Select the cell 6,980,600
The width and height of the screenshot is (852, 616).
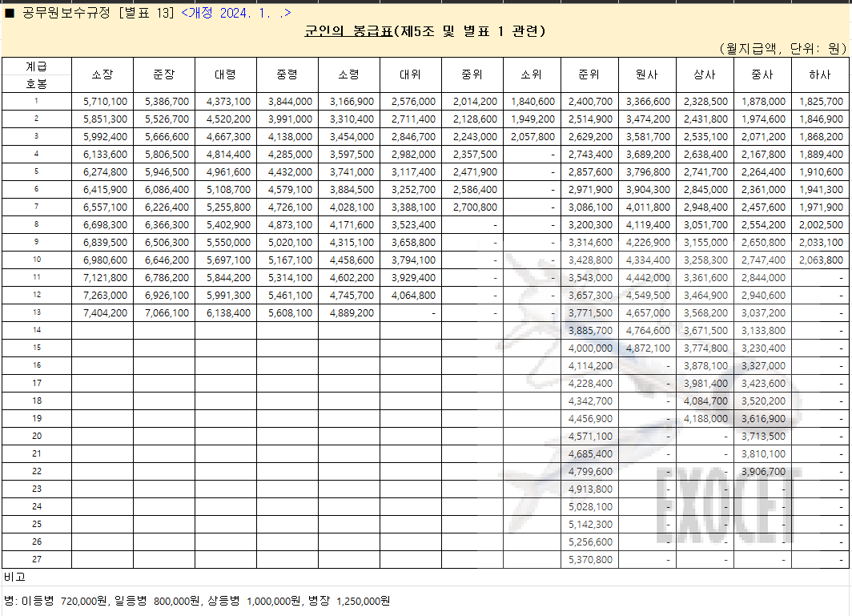102,260
